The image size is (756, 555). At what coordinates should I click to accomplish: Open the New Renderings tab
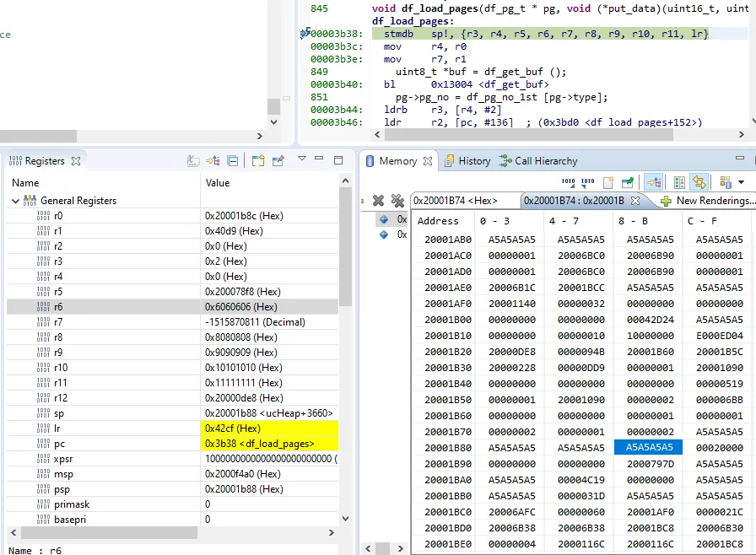pyautogui.click(x=707, y=201)
